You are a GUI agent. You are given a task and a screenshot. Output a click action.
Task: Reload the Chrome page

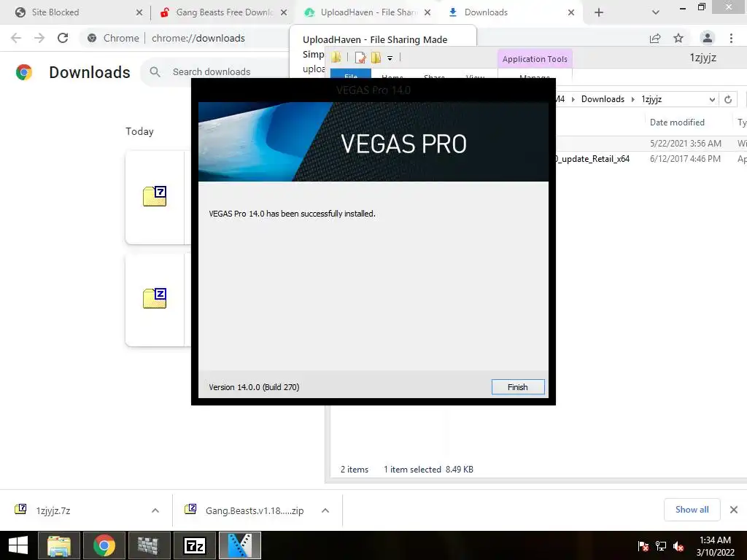[x=63, y=38]
